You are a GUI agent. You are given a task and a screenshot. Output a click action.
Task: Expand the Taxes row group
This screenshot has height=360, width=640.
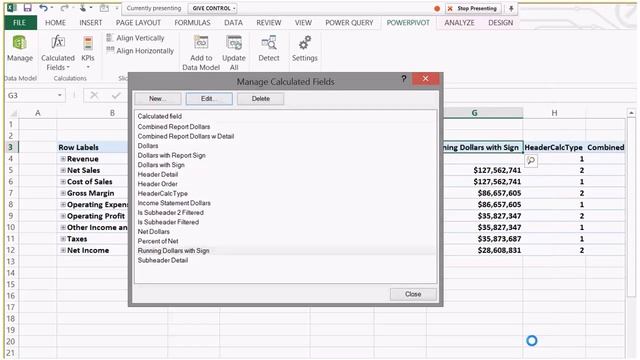63,239
